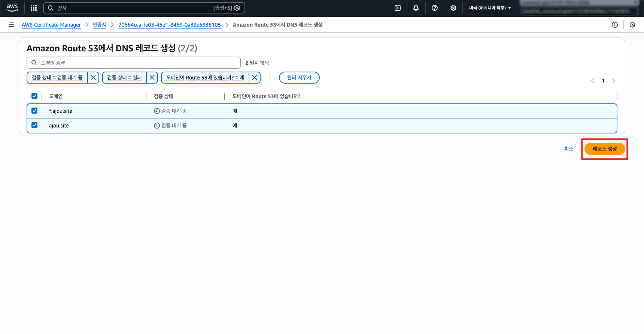Toggle the side navigation hamburger menu

point(12,25)
